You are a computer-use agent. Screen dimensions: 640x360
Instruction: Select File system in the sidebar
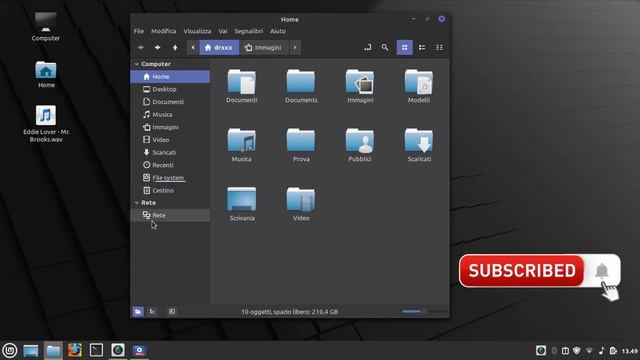tap(170, 178)
